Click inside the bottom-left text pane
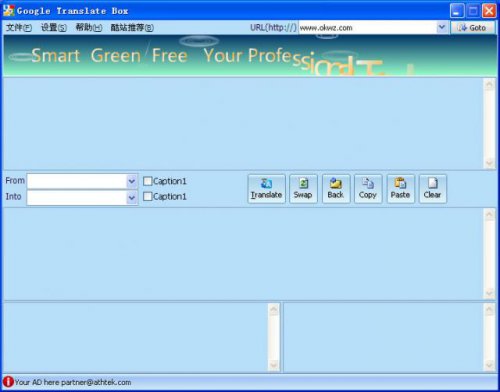 135,337
